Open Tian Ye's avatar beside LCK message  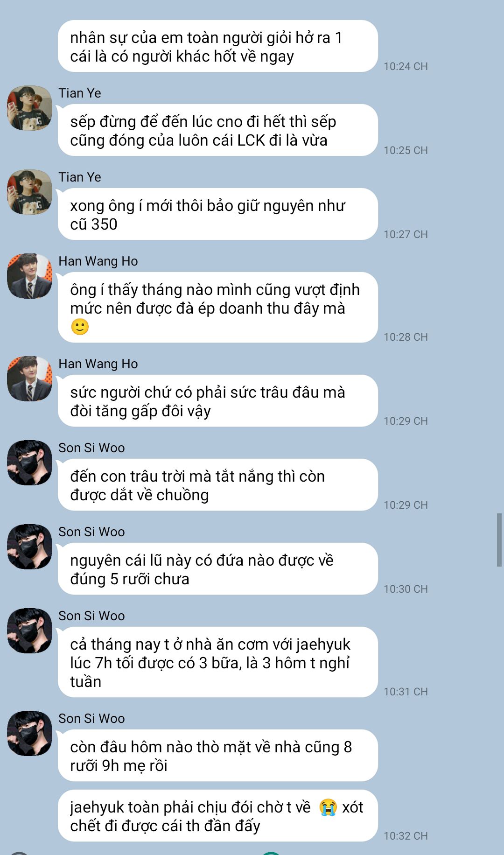29,108
